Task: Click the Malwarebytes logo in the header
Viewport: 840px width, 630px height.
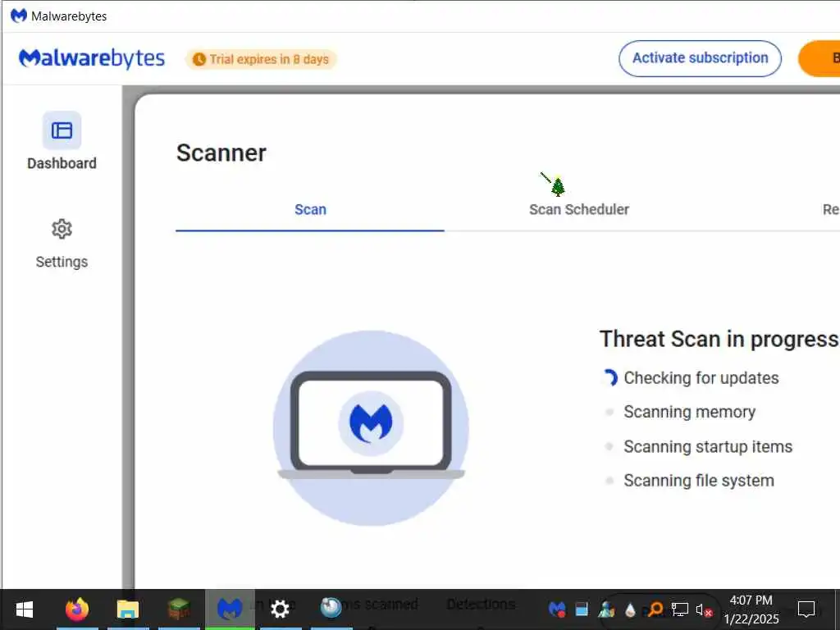Action: coord(92,58)
